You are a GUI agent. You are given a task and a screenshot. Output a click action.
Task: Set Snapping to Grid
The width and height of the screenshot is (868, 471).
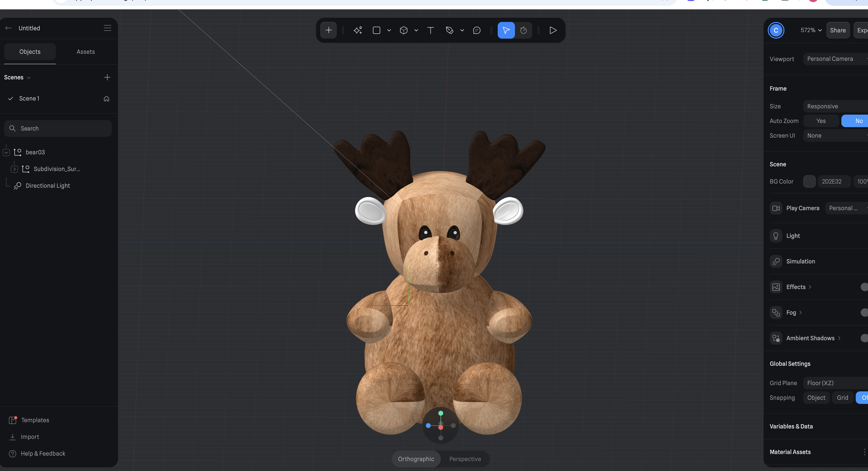coord(842,398)
